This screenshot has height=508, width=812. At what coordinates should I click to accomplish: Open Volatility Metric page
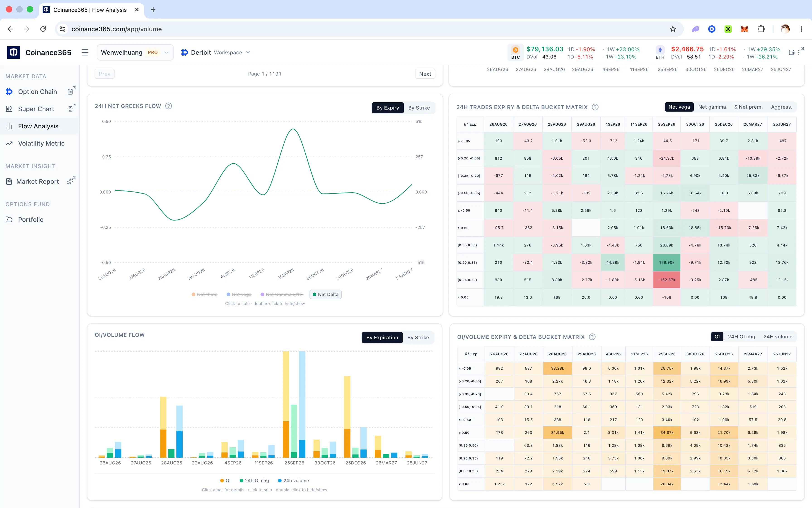point(41,144)
